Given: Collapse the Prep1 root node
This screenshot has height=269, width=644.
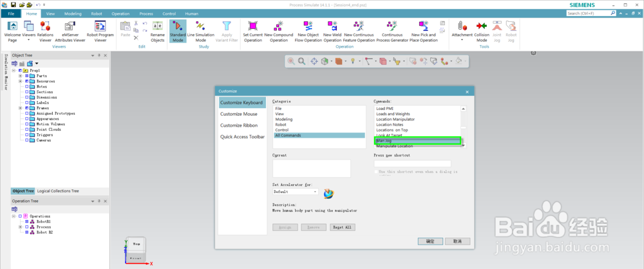Looking at the screenshot, I should click(14, 71).
